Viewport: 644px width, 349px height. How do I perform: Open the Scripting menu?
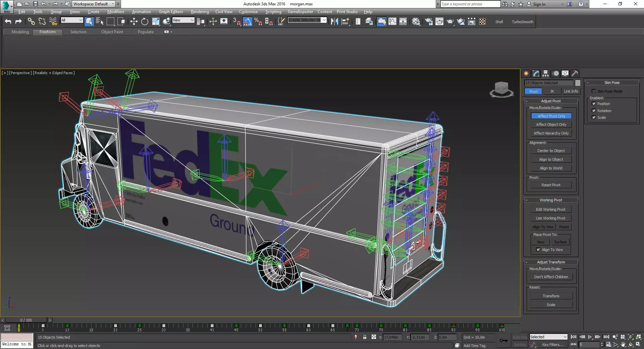[x=273, y=12]
